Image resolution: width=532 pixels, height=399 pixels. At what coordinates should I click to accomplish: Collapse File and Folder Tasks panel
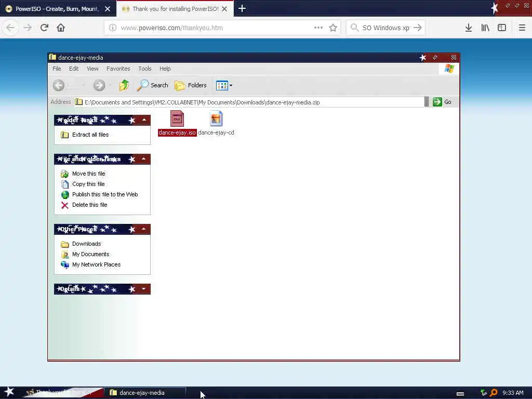point(144,159)
